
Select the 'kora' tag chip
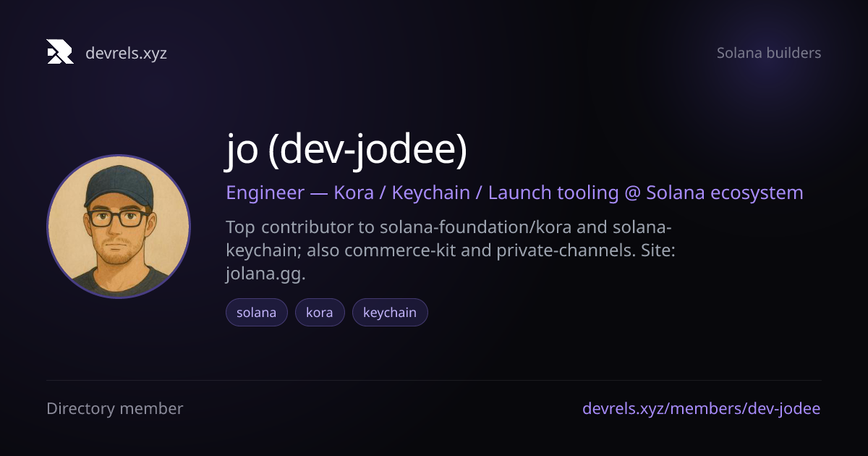click(x=320, y=313)
